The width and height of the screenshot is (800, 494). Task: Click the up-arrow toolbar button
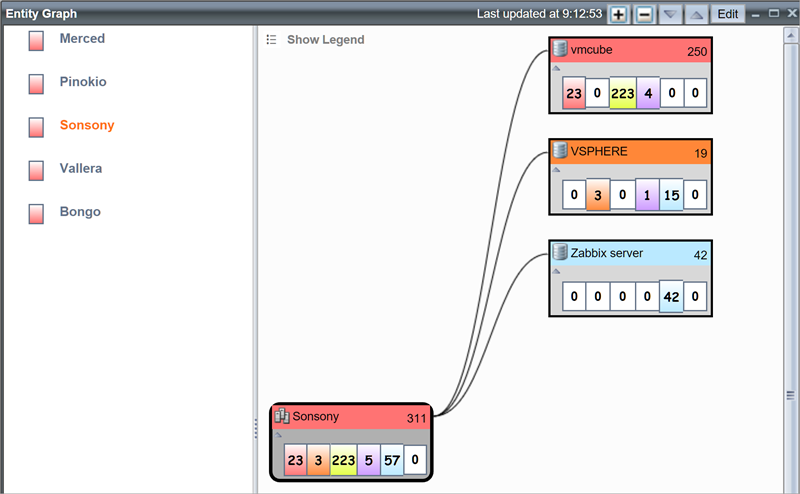click(696, 14)
